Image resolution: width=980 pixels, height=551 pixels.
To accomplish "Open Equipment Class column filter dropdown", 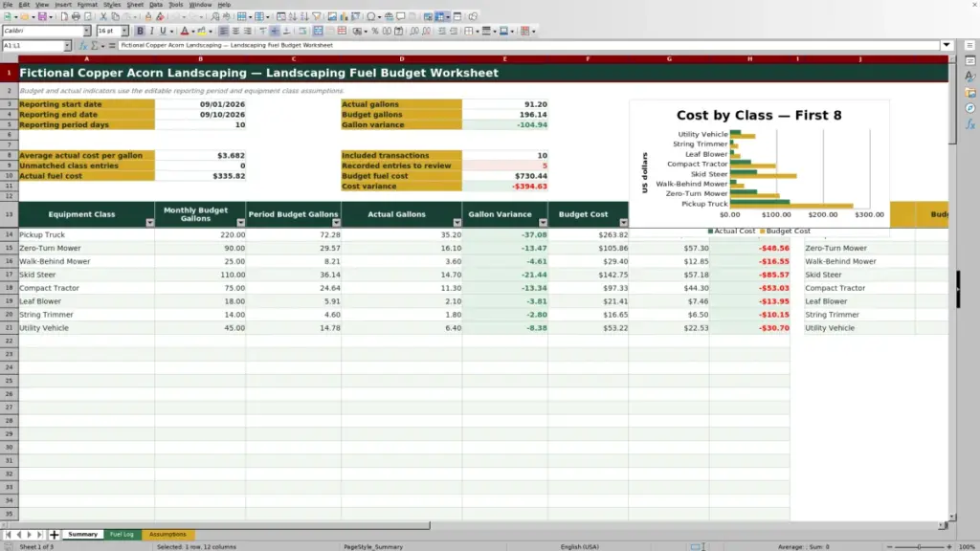I will pos(150,223).
